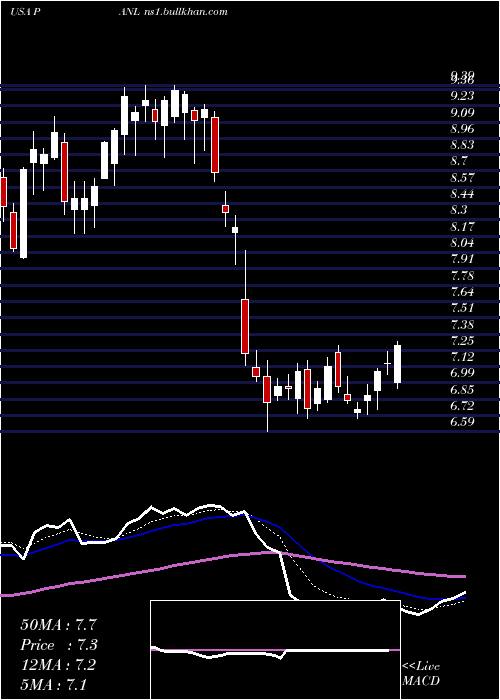Select the 6.85 price axis label
Viewport: 500px width, 700px height.
(x=462, y=390)
